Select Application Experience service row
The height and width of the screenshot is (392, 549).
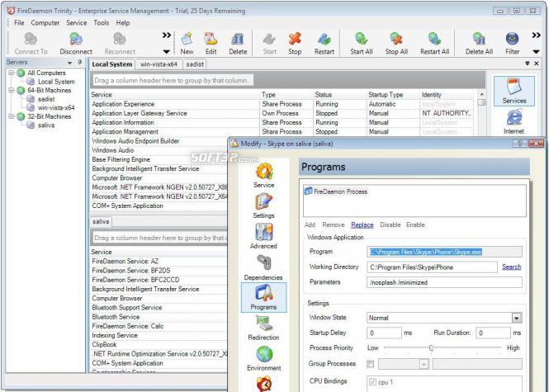pos(282,104)
